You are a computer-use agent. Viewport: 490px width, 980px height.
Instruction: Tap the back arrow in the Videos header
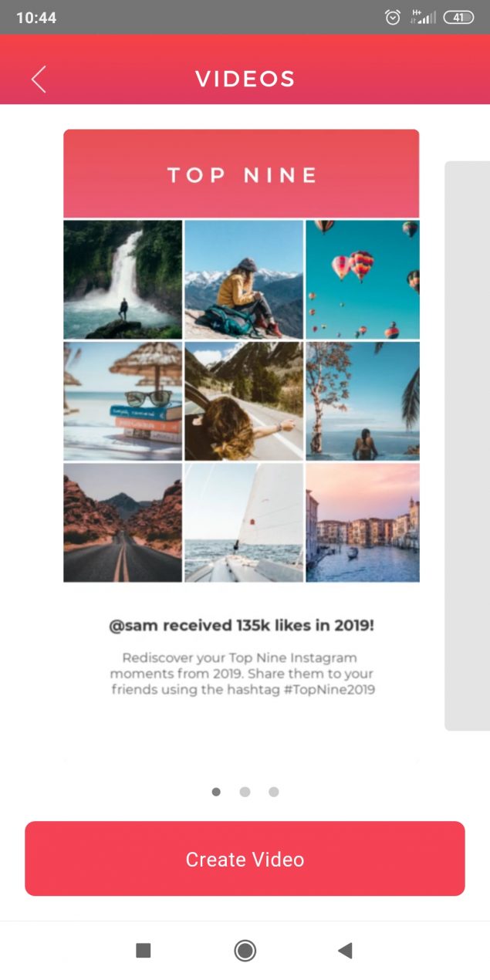[39, 79]
